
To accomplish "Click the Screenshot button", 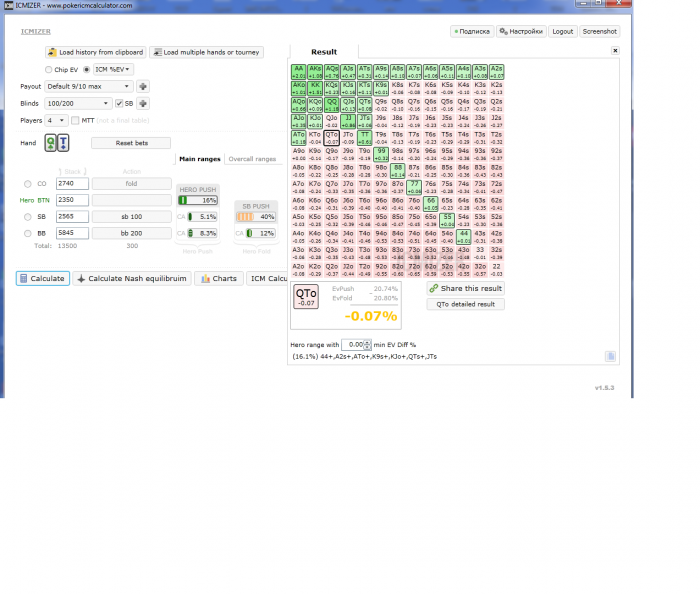I will click(600, 32).
